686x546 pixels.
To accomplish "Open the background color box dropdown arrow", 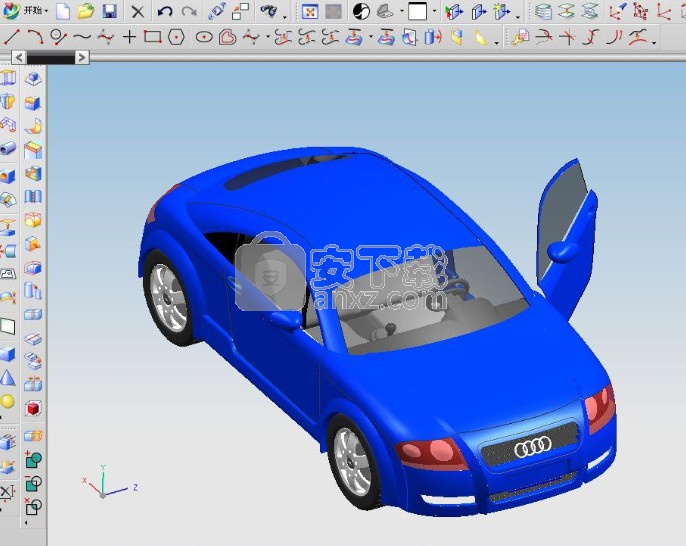I will pos(435,13).
